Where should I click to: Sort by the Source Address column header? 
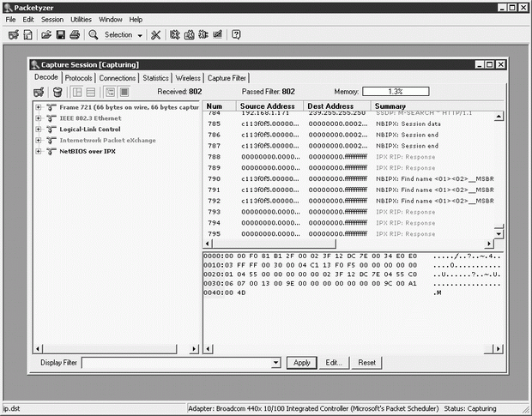click(x=269, y=106)
